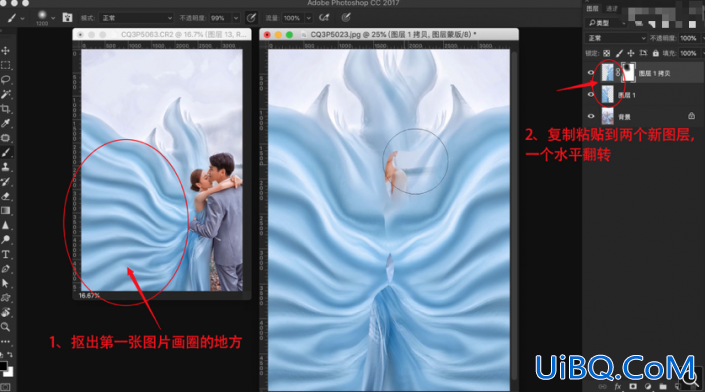Open the extra tools ellipsis menu
Image resolution: width=705 pixels, height=392 pixels.
click(6, 341)
